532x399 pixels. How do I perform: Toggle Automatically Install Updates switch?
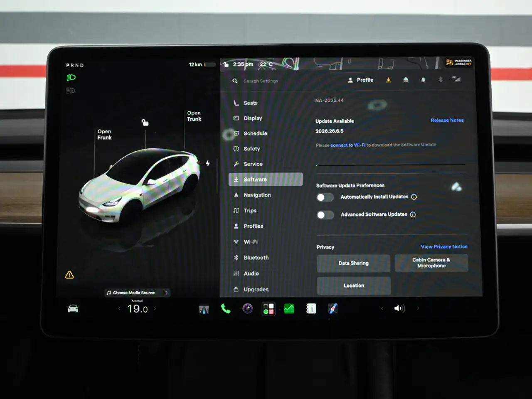pyautogui.click(x=325, y=197)
